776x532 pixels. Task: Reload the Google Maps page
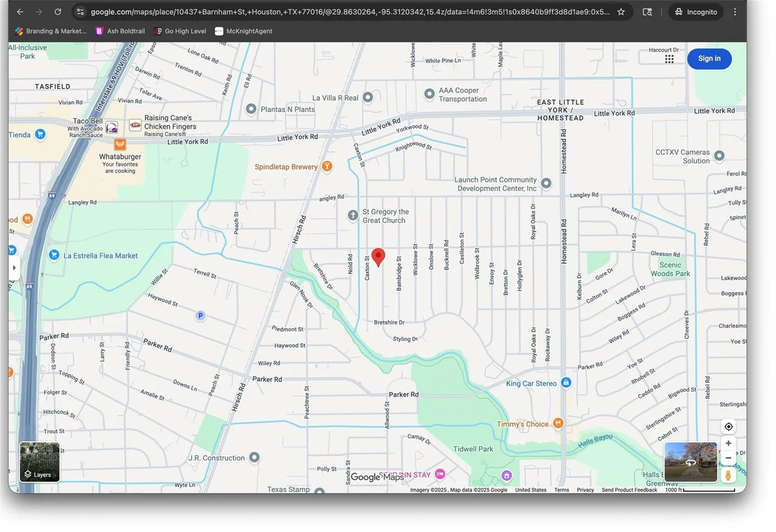click(58, 12)
